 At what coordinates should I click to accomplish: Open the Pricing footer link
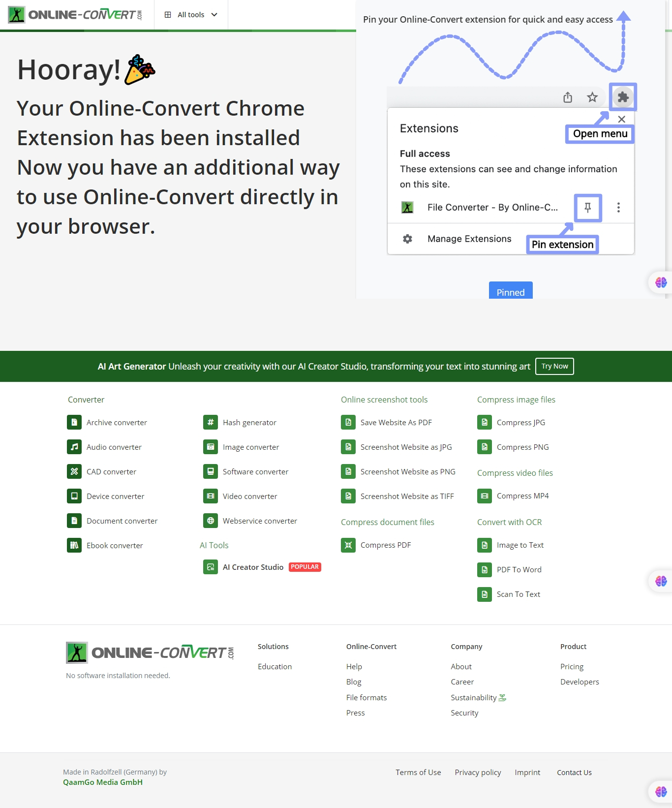pyautogui.click(x=572, y=667)
